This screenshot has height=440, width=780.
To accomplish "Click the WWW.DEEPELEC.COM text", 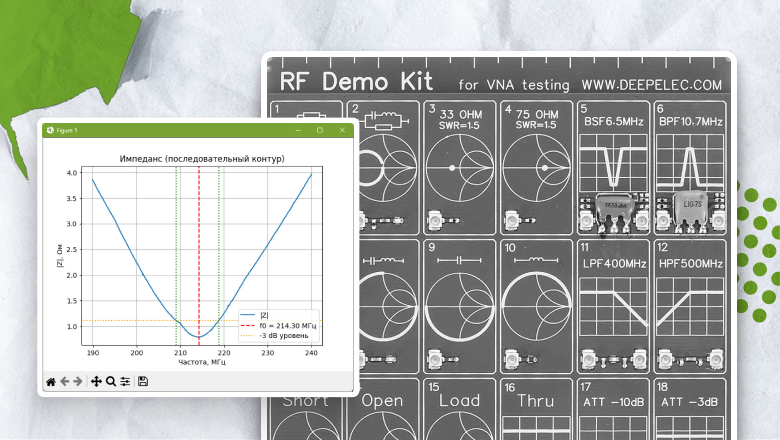I will tap(665, 86).
